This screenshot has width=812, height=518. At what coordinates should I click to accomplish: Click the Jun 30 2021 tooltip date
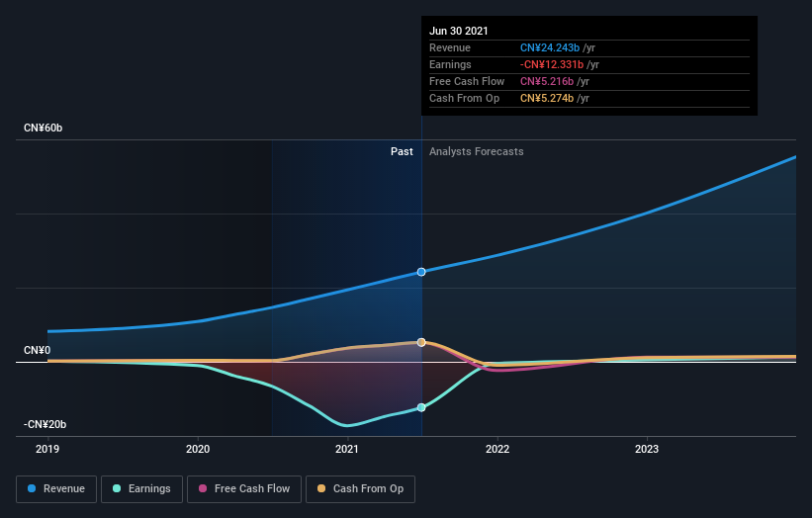(459, 31)
